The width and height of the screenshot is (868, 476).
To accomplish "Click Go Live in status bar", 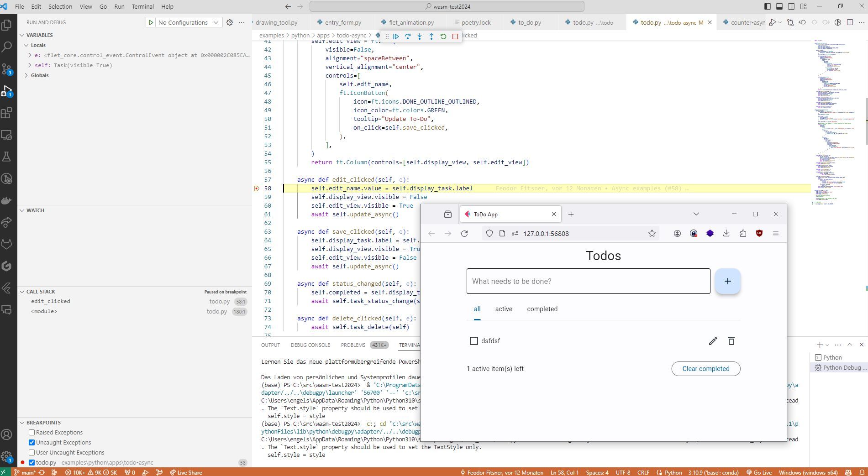I will coord(759,472).
